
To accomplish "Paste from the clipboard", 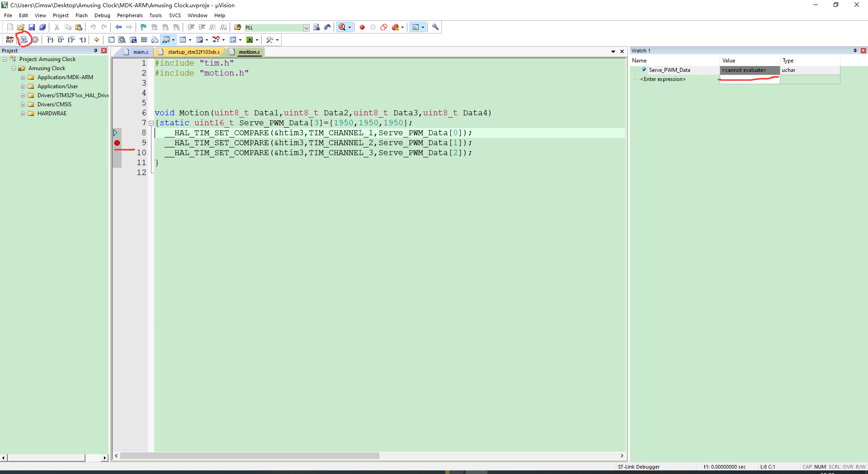I will click(x=79, y=27).
